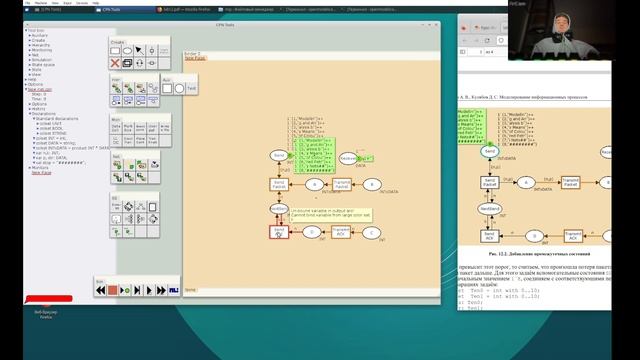Execute a single transition with play arrow

(x=149, y=290)
